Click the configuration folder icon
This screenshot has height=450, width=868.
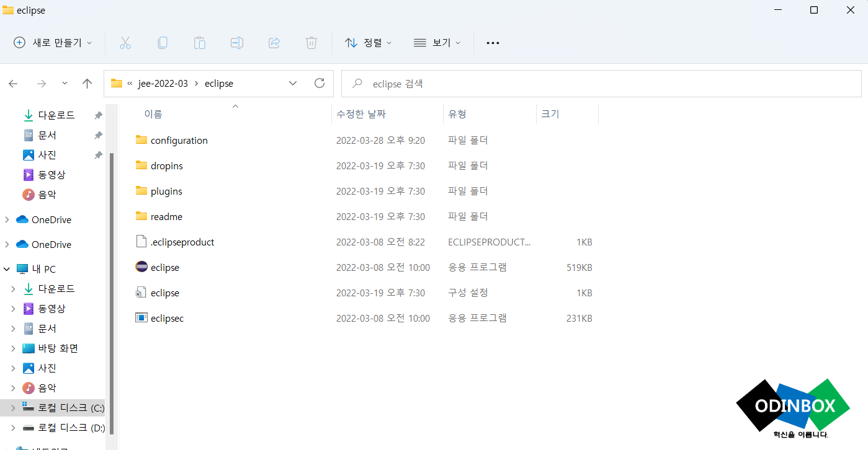tap(141, 140)
